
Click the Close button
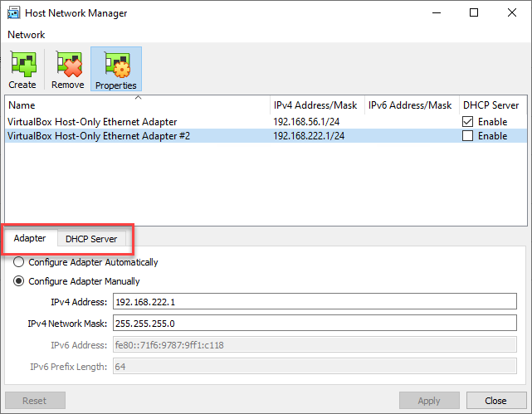pyautogui.click(x=496, y=401)
